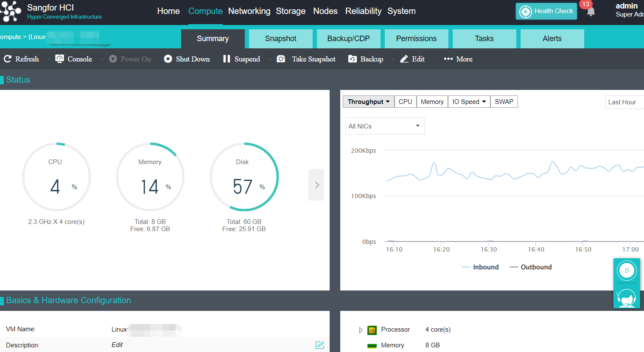Open the notifications bell icon
Screen dimensions: 644x352
[591, 11]
